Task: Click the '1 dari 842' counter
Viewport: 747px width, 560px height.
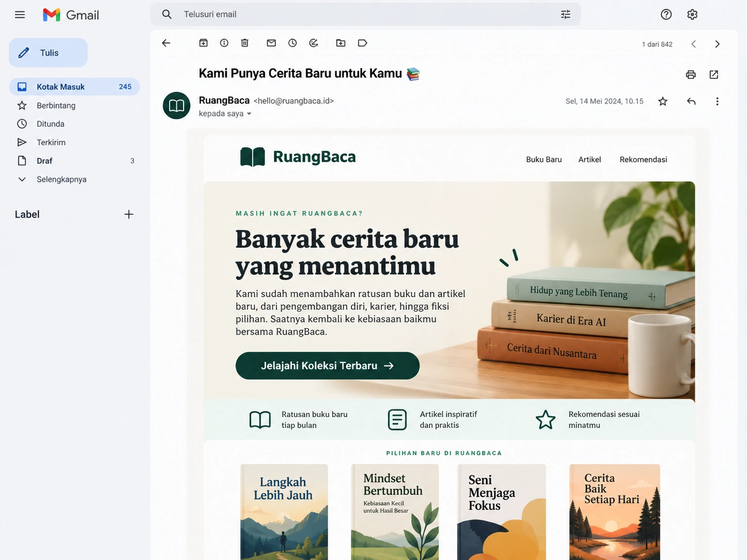Action: [x=657, y=44]
